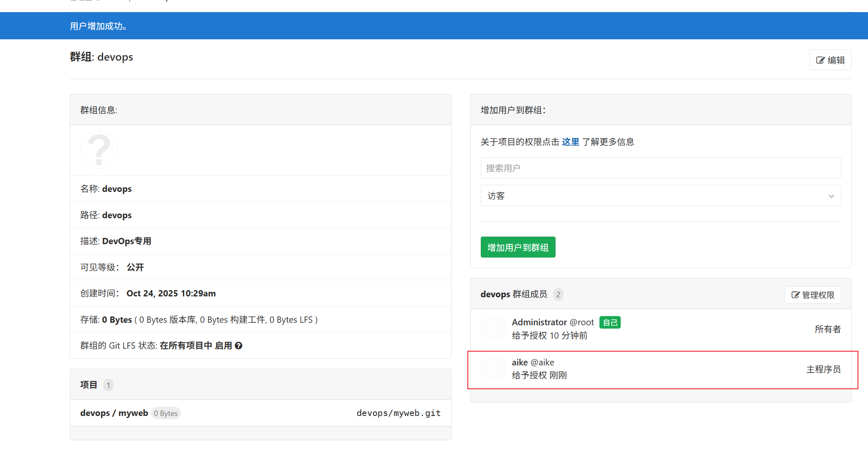Focus the 搜索用户 search input field
This screenshot has width=868, height=472.
(660, 168)
